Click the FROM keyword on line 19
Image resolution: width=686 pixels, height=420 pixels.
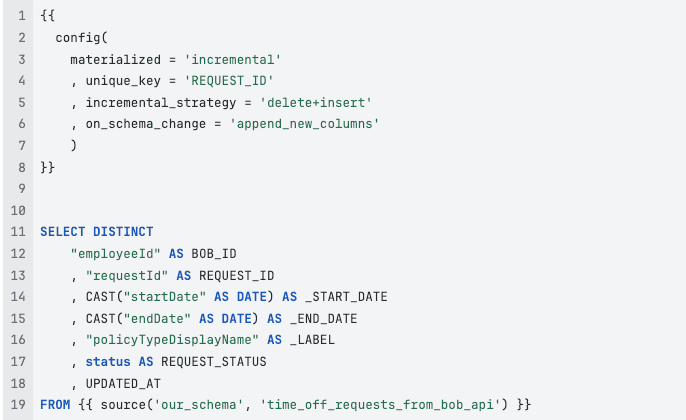click(x=54, y=404)
